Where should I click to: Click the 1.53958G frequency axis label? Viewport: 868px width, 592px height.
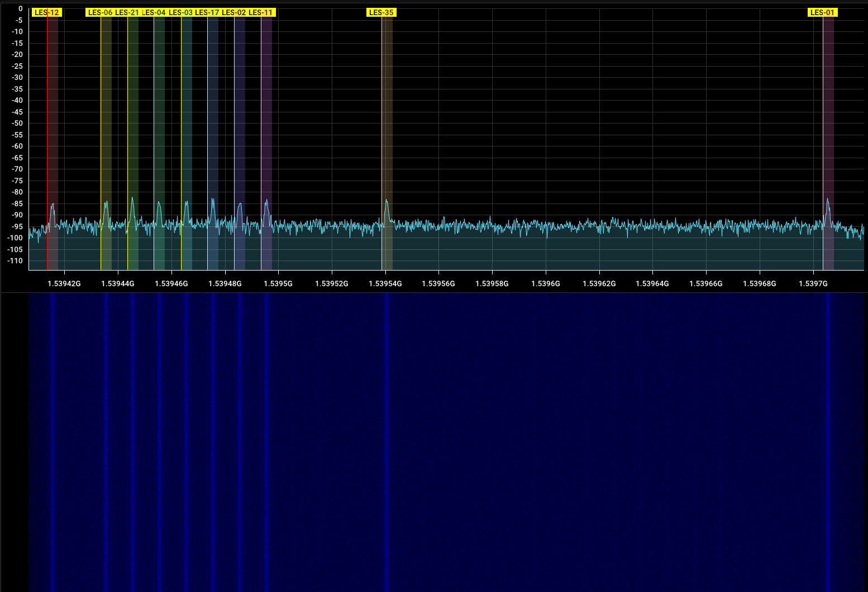click(492, 283)
